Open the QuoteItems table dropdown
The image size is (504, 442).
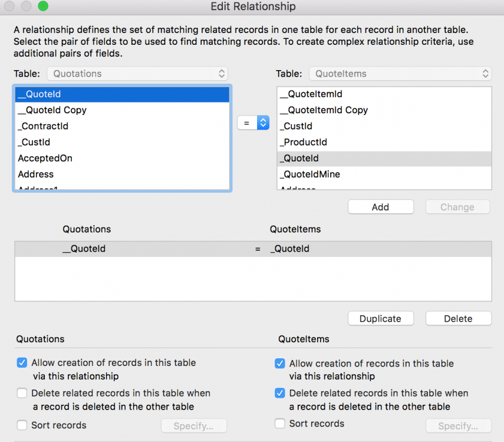coord(399,74)
